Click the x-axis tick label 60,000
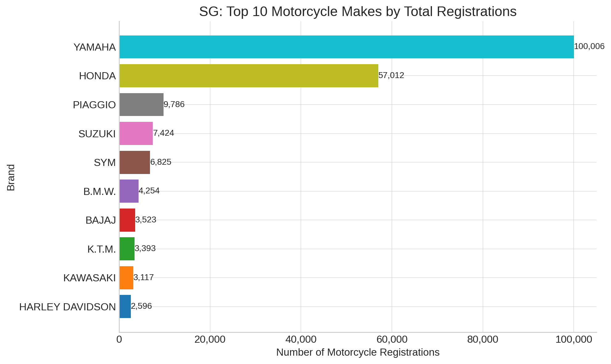Image resolution: width=611 pixels, height=364 pixels. click(x=392, y=340)
